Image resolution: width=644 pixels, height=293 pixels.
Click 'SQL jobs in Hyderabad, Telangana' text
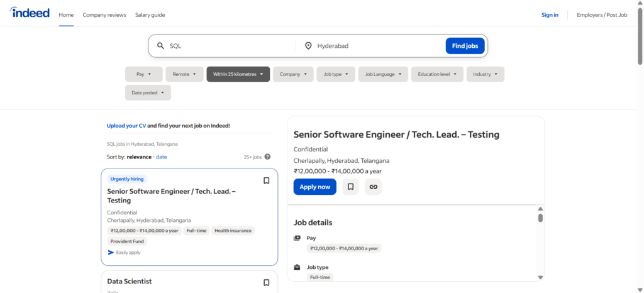click(142, 144)
